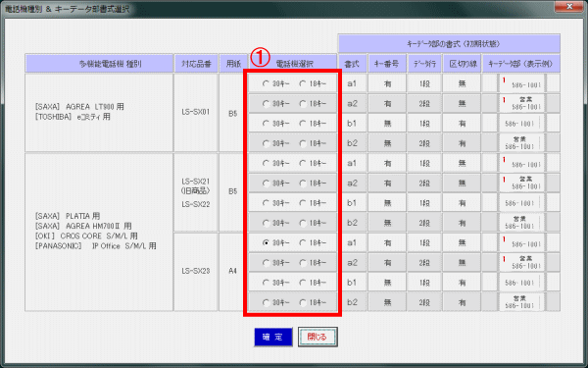Choose 30キー in LS-SX23 row b1
Viewport: 588px width, 368px height.
[266, 283]
